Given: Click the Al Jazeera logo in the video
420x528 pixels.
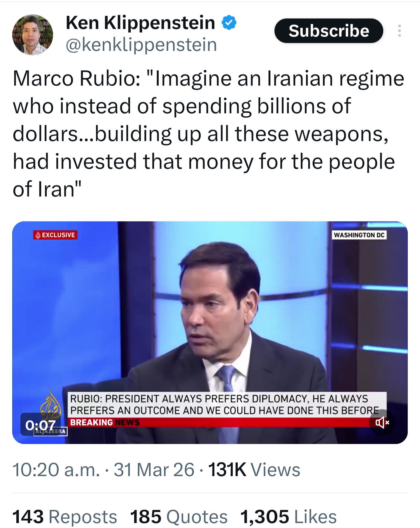Looking at the screenshot, I should pos(50,413).
